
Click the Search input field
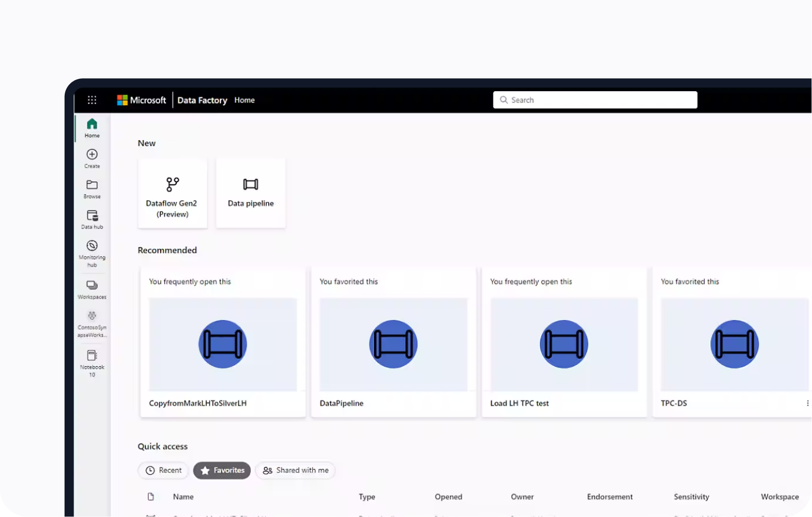point(595,100)
